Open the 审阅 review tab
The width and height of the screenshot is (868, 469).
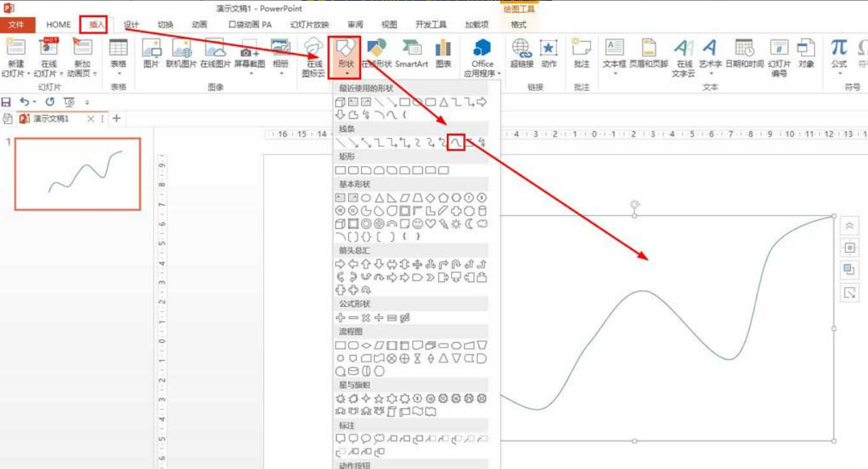[x=357, y=24]
